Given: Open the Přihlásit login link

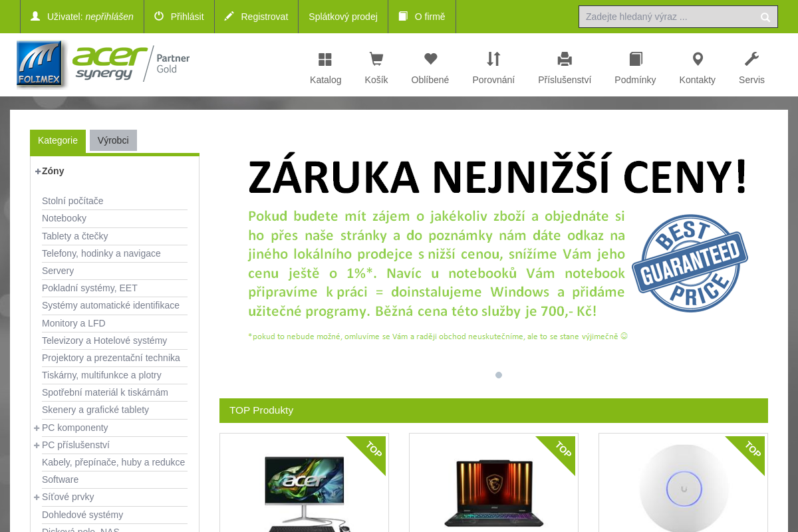Looking at the screenshot, I should pyautogui.click(x=179, y=17).
